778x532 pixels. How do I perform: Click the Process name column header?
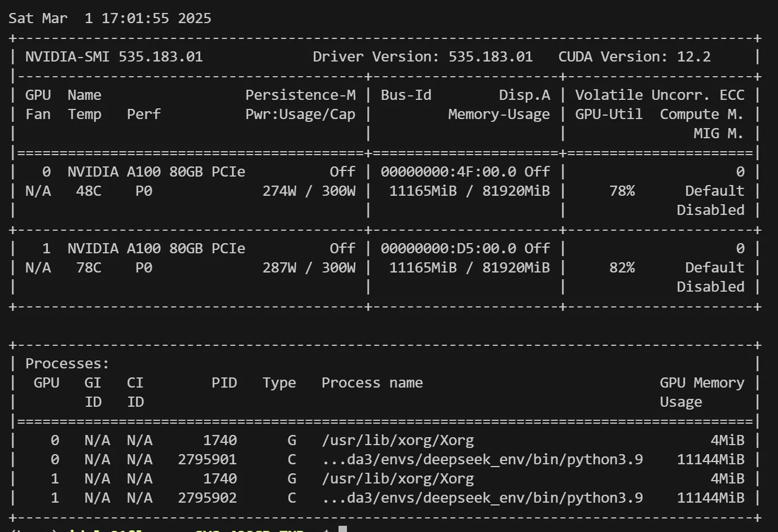pos(372,382)
